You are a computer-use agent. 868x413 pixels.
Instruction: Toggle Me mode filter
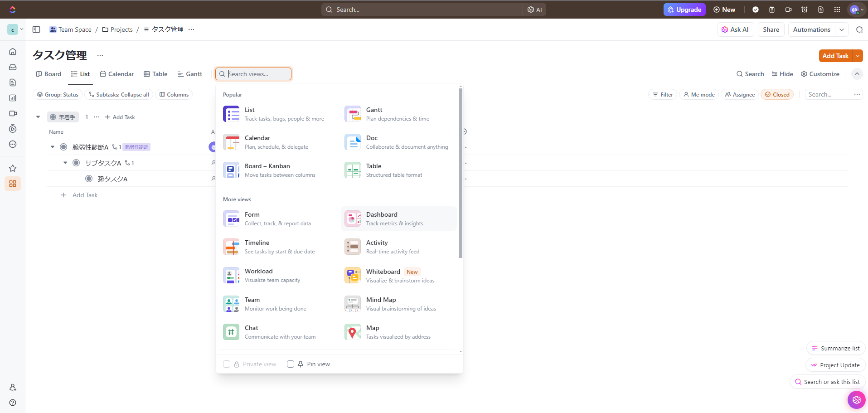pyautogui.click(x=699, y=94)
